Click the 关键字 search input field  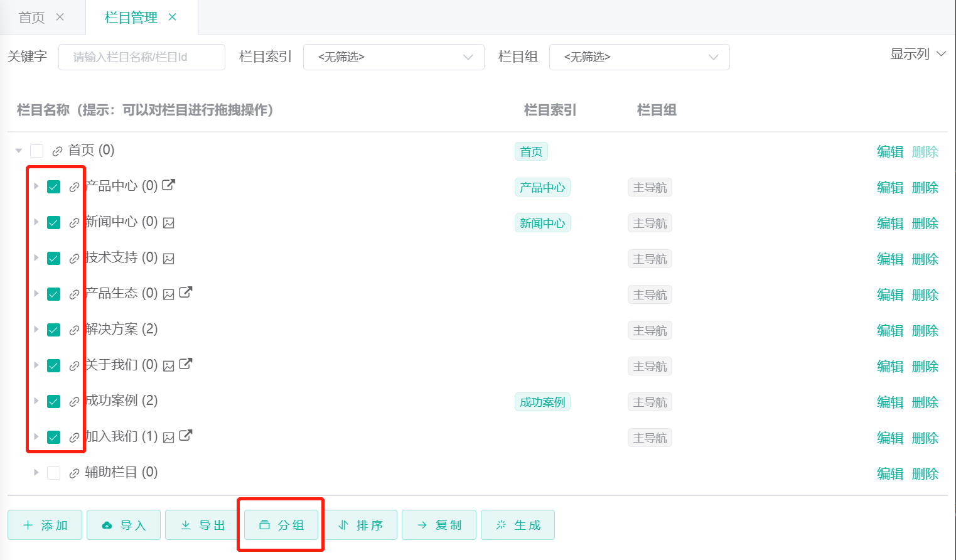click(x=142, y=57)
